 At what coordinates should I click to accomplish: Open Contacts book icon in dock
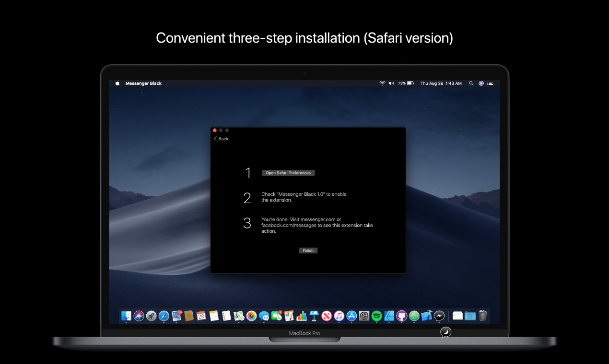189,316
